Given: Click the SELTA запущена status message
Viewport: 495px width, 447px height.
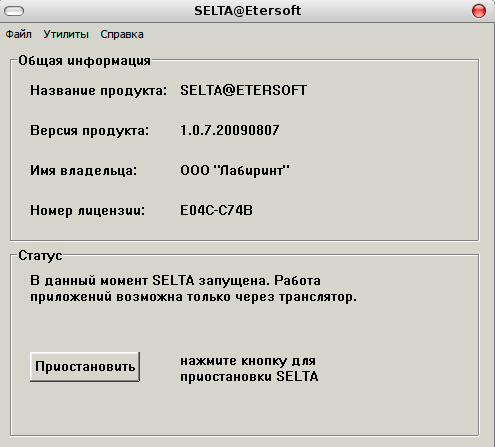Looking at the screenshot, I should [x=193, y=289].
